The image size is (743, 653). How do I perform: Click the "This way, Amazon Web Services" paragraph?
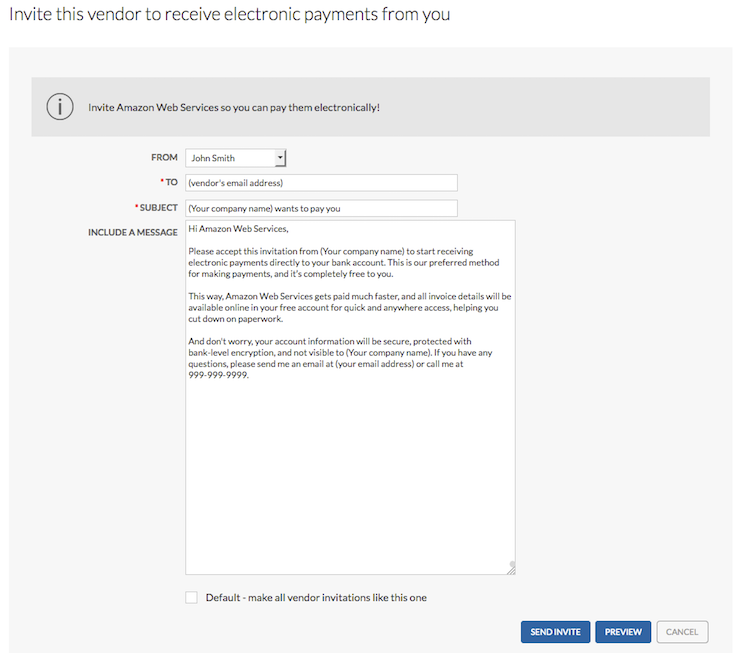pos(350,308)
